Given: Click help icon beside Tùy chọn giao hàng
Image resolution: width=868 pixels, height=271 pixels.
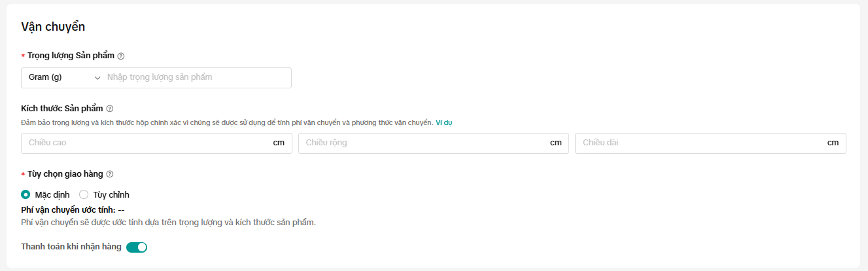Looking at the screenshot, I should 110,174.
